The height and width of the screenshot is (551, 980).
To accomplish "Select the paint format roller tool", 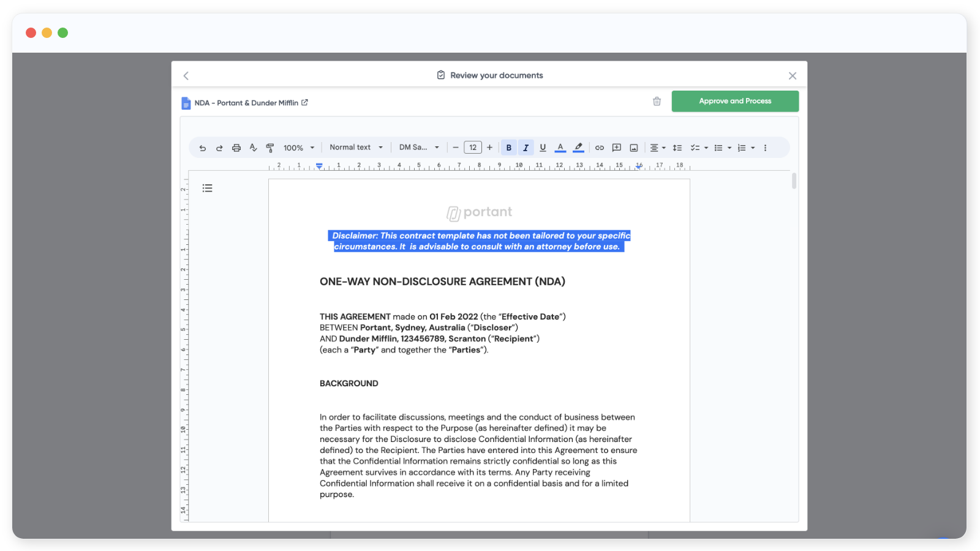I will (x=270, y=148).
